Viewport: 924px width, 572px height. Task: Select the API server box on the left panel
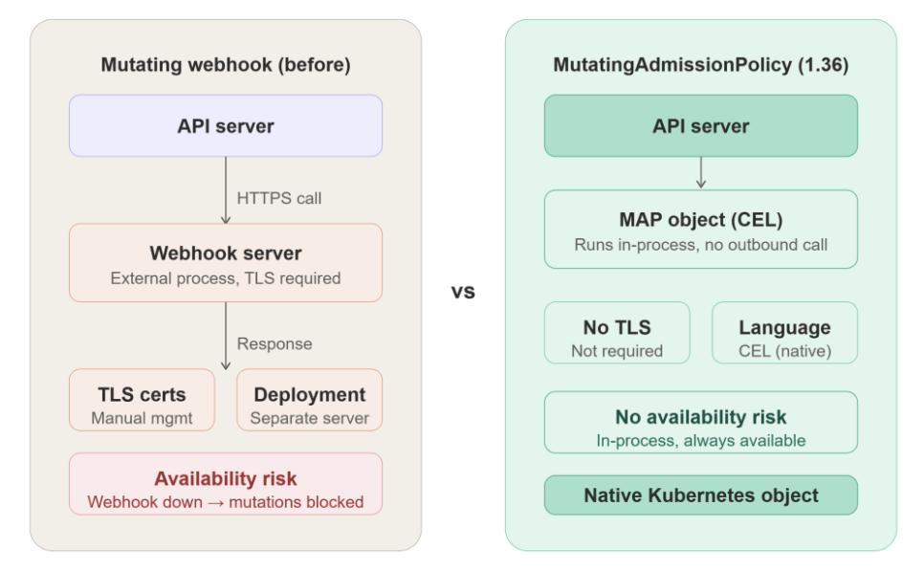tap(225, 125)
